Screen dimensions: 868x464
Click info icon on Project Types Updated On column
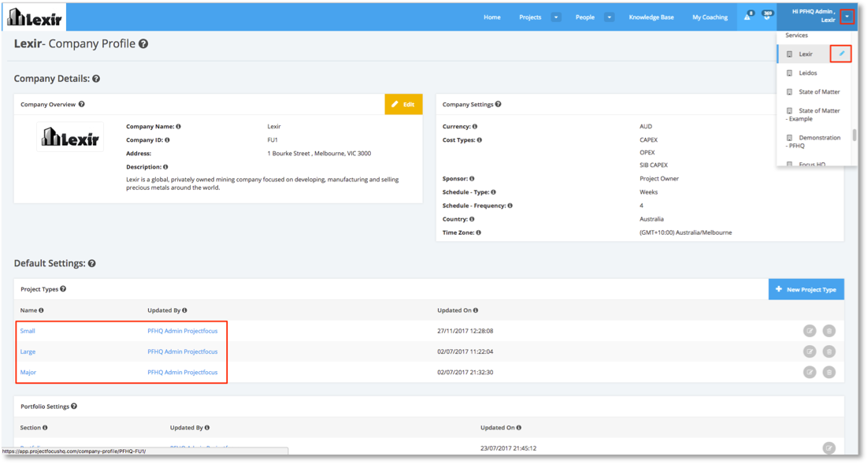(476, 310)
